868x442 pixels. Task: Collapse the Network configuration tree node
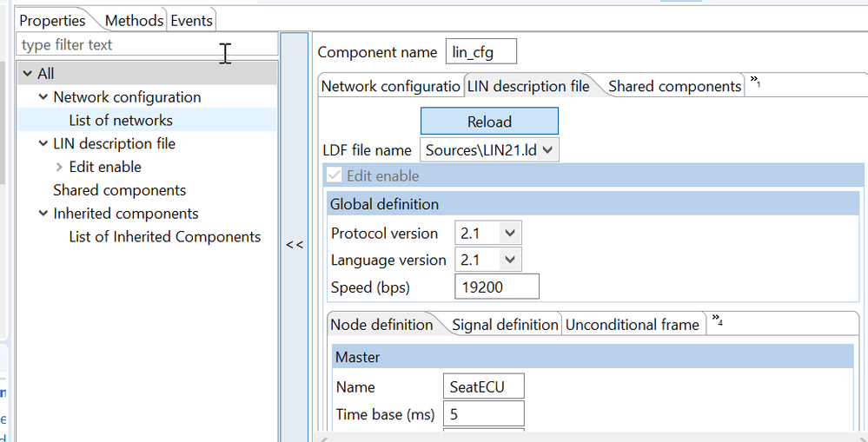43,97
